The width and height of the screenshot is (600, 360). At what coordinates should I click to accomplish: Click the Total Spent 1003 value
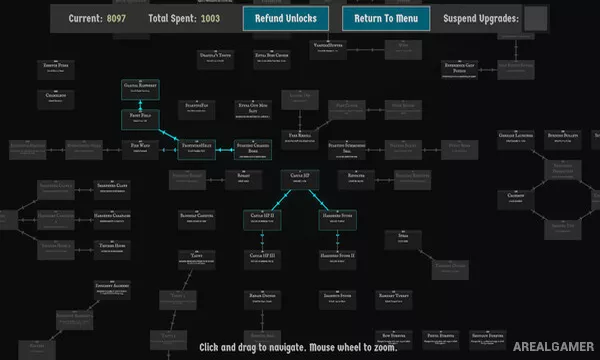[210, 18]
